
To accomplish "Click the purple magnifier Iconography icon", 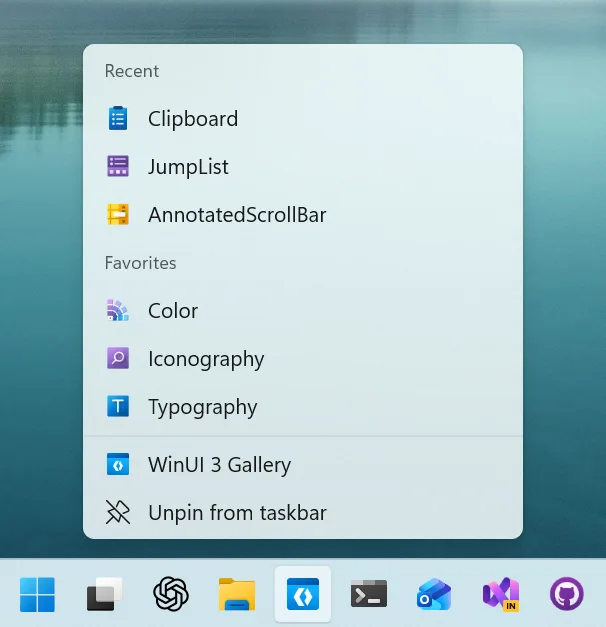I will [118, 359].
